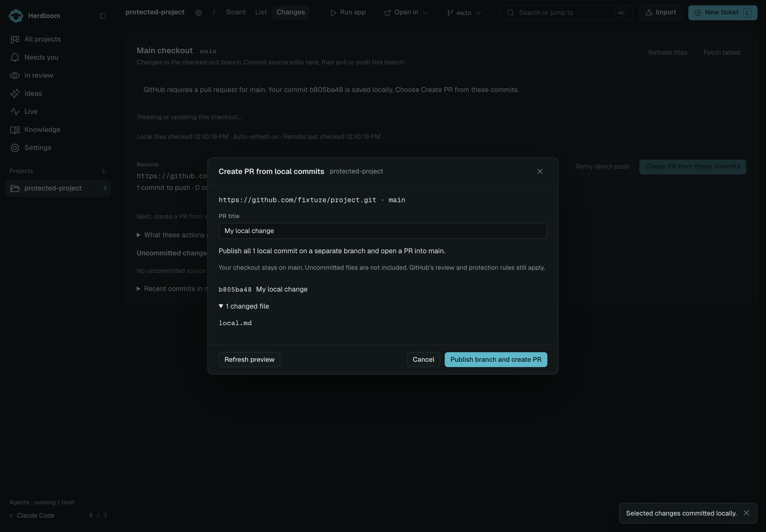Viewport: 766px width, 532px height.
Task: Select protected-project in the Projects list
Action: coord(58,188)
